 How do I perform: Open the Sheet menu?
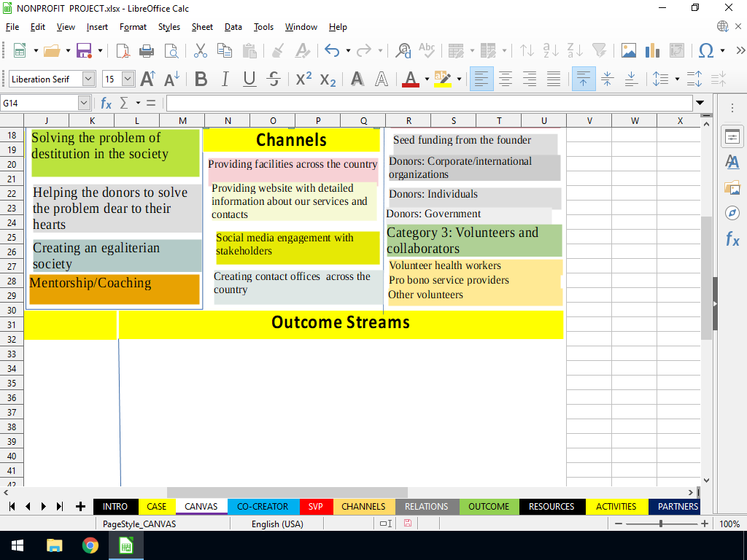point(202,27)
